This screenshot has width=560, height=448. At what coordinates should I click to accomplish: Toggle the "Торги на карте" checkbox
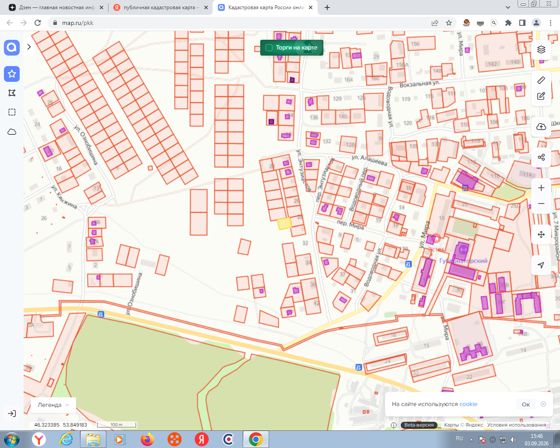pos(269,48)
